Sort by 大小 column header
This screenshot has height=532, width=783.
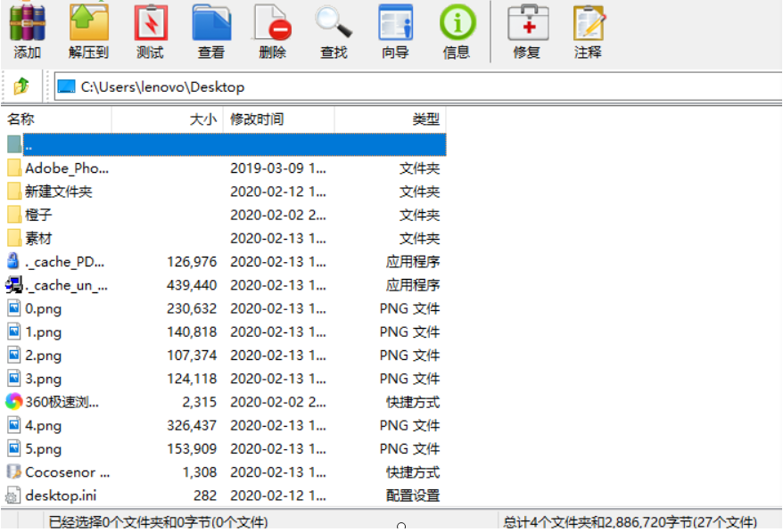coord(167,119)
